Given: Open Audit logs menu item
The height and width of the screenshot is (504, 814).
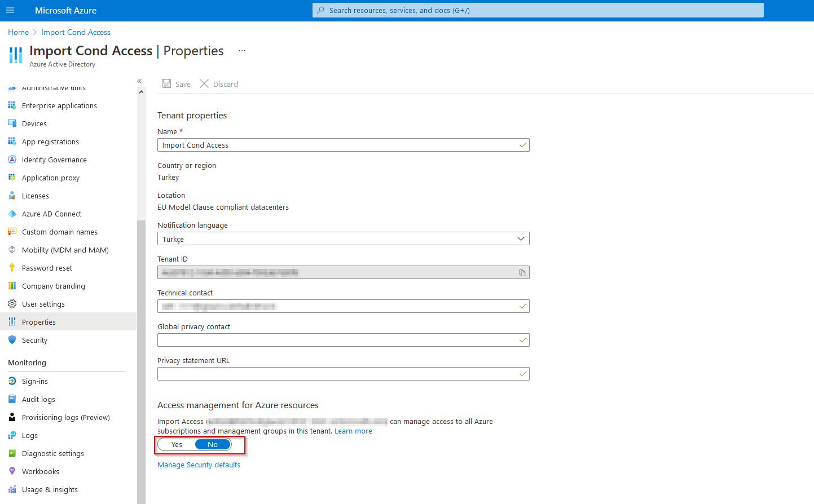Looking at the screenshot, I should 38,399.
